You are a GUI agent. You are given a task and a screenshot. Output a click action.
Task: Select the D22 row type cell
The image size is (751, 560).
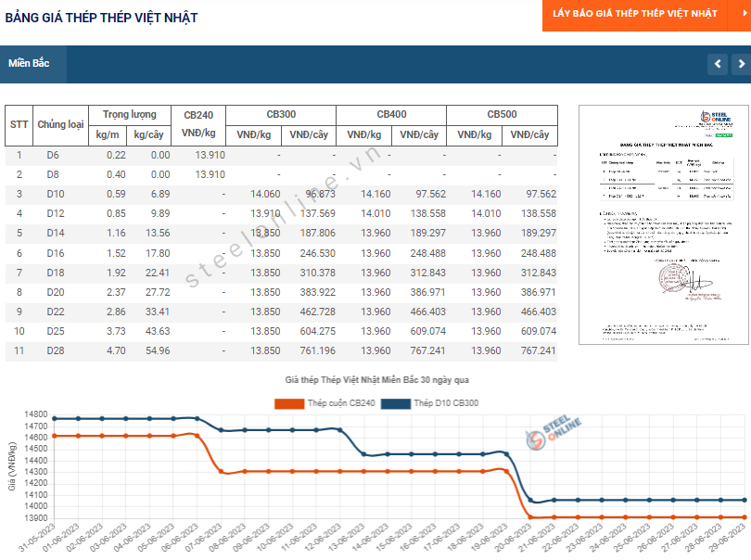click(55, 312)
